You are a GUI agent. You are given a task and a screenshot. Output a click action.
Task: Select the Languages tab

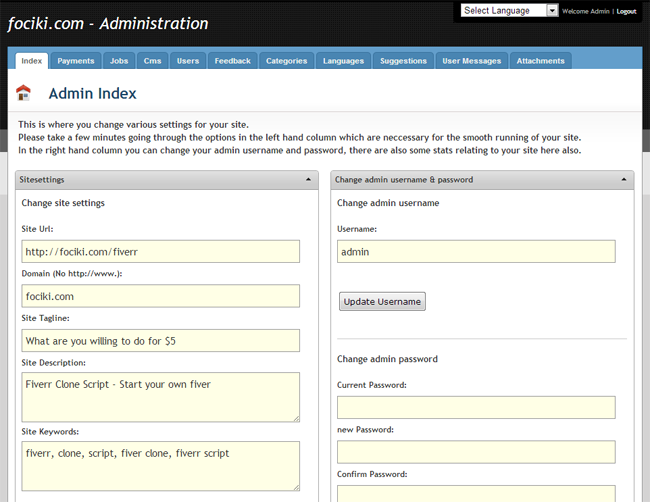coord(343,61)
